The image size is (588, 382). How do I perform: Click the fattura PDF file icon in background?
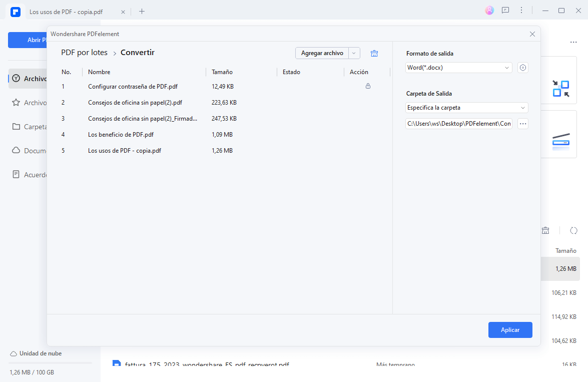click(117, 363)
